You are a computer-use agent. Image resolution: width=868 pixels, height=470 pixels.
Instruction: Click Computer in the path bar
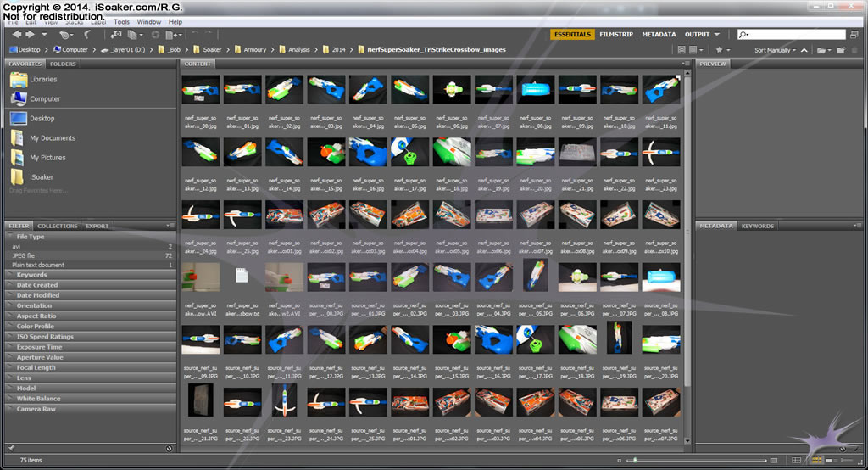70,49
